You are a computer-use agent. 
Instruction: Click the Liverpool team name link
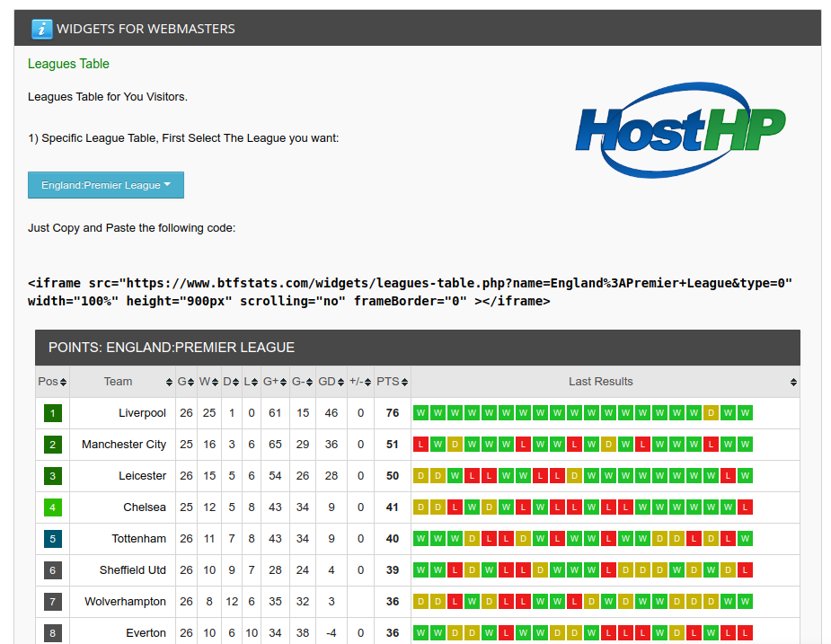tap(142, 412)
